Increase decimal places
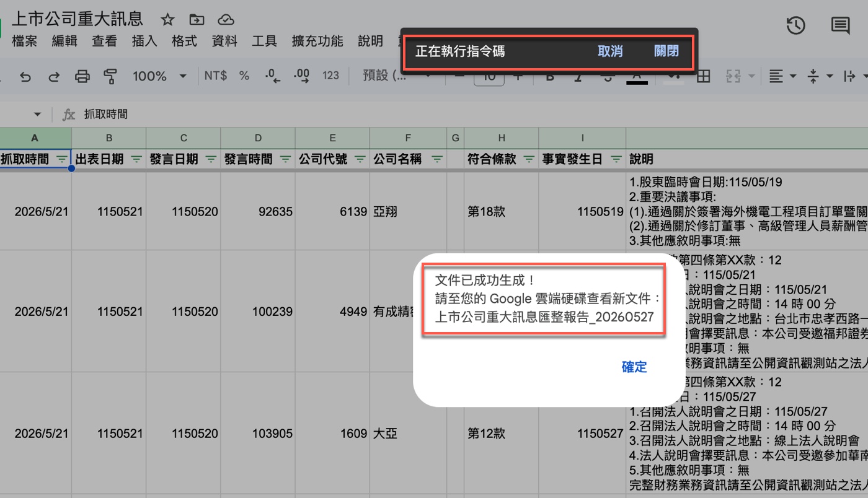The width and height of the screenshot is (868, 498). coord(302,76)
